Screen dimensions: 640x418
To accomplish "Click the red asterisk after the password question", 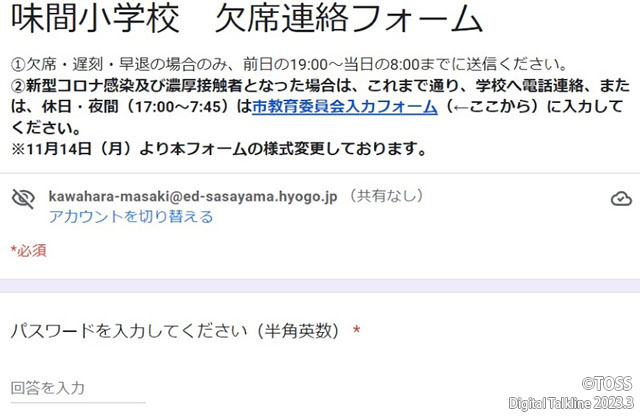I will pyautogui.click(x=356, y=329).
